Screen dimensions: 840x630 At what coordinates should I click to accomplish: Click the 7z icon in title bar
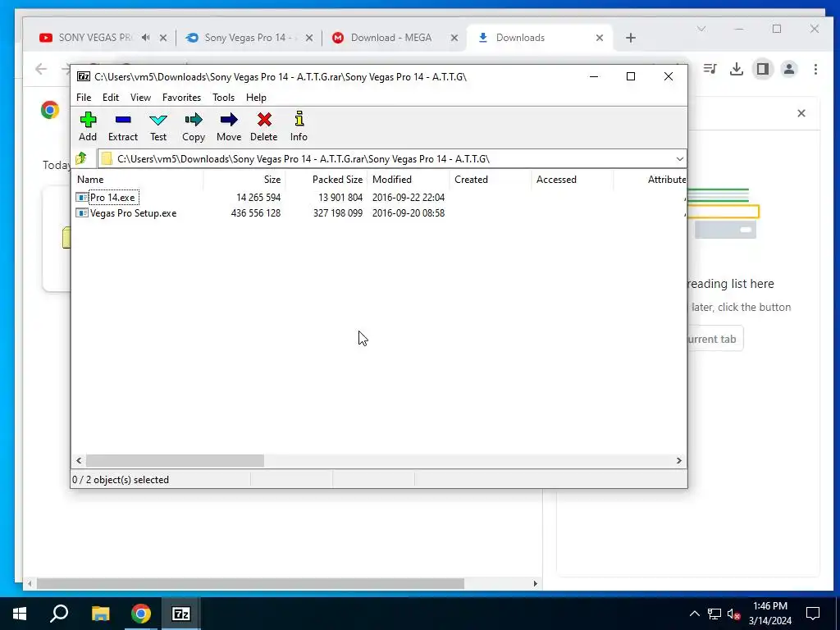click(x=84, y=76)
